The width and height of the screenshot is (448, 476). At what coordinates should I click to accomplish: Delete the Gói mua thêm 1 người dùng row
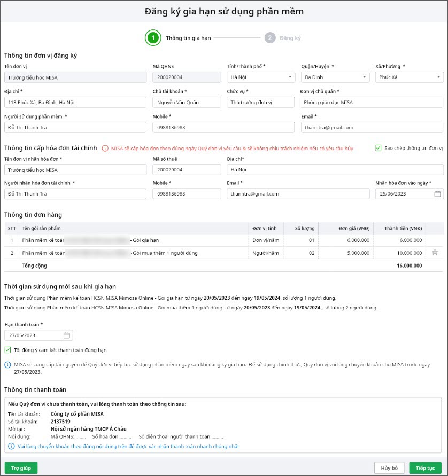point(435,253)
